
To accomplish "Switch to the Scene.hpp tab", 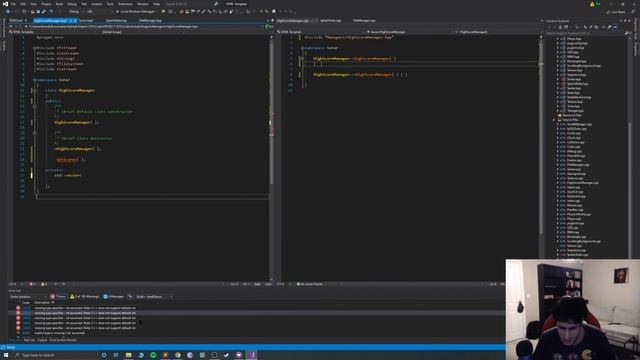I will click(86, 20).
